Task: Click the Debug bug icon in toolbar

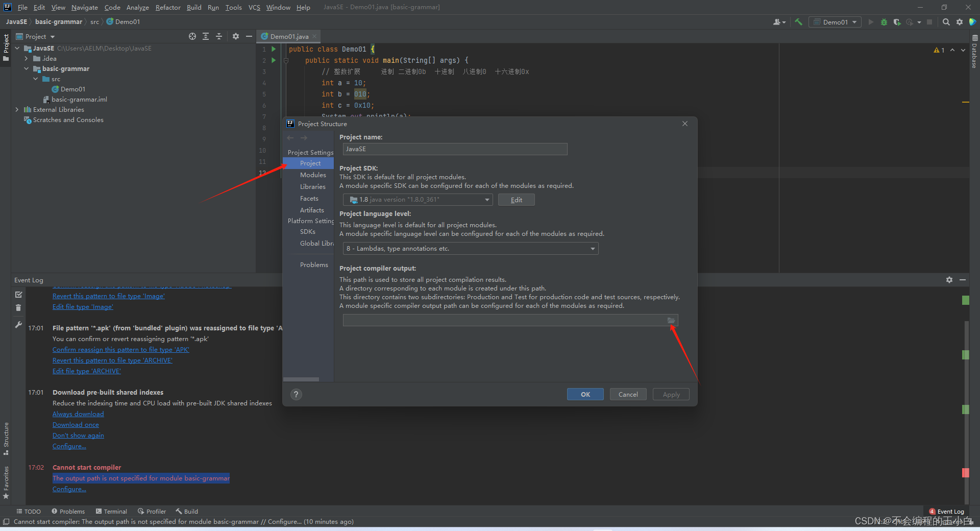Action: coord(884,22)
